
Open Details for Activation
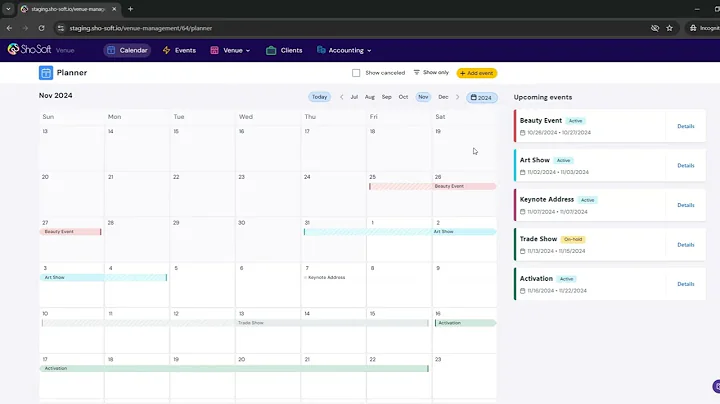tap(686, 284)
